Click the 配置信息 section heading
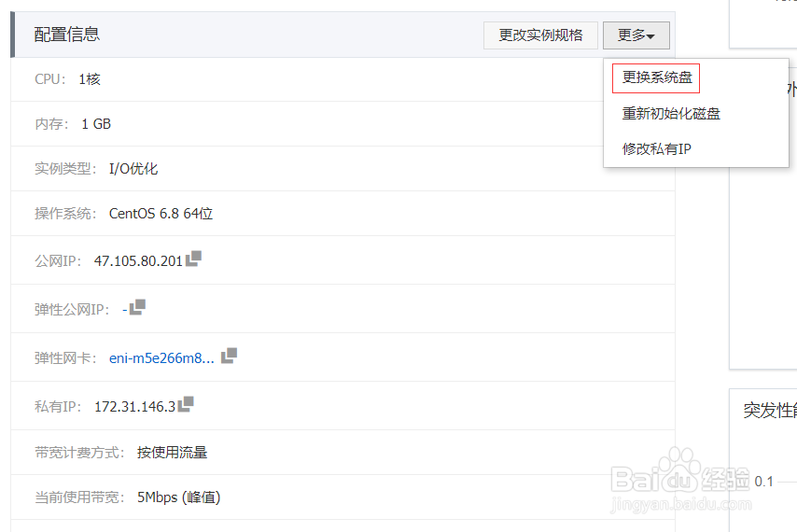Viewport: 797px width, 532px height. (67, 35)
